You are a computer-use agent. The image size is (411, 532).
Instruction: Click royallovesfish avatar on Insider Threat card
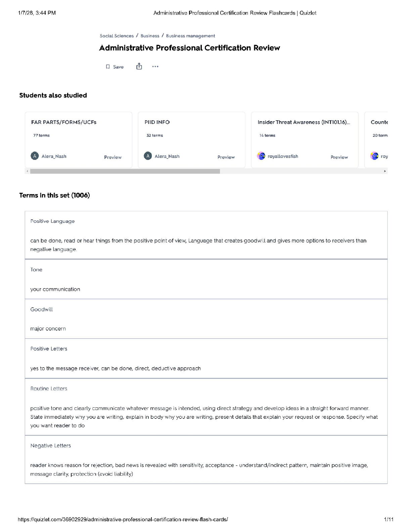(x=261, y=156)
